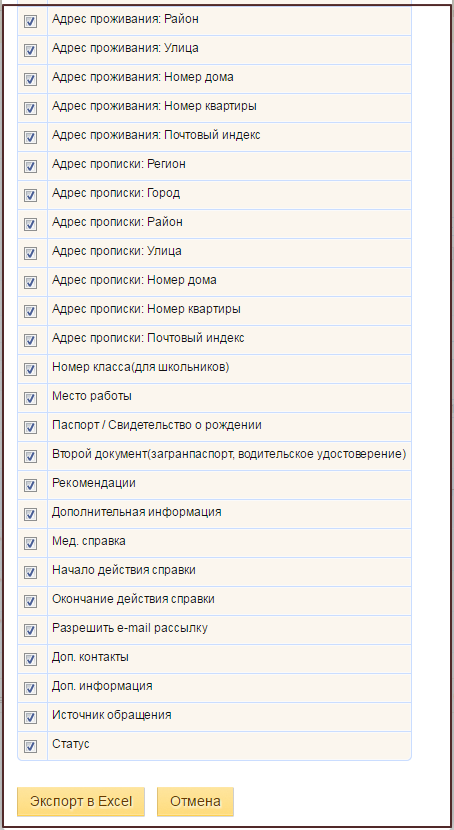Image resolution: width=454 pixels, height=830 pixels.
Task: Toggle Паспорт / Свидетельство о рождении checkbox
Action: pos(31,427)
